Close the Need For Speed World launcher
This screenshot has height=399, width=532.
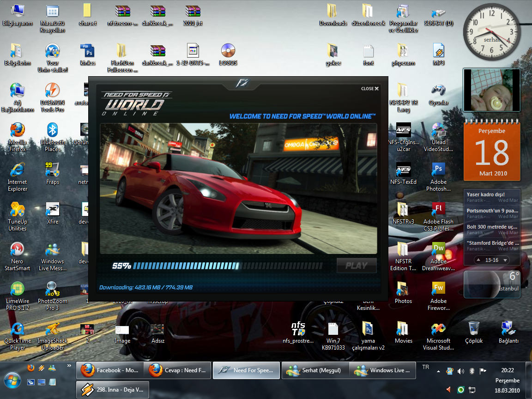click(369, 89)
